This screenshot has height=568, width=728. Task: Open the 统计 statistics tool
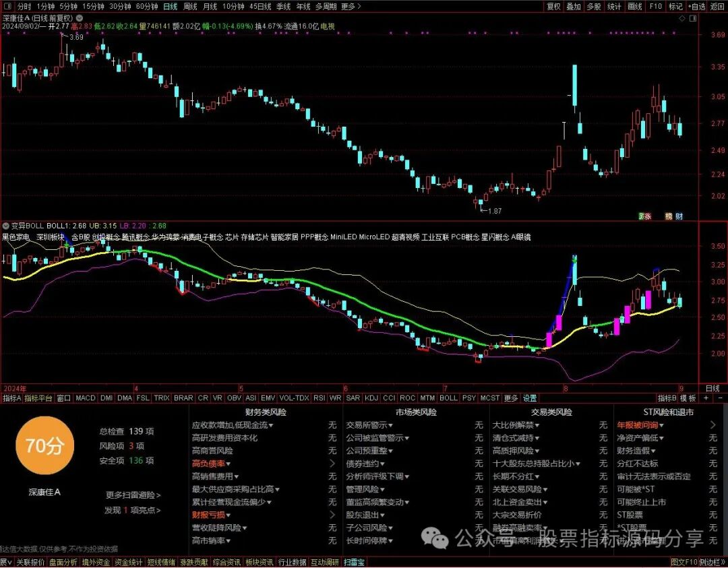(614, 7)
